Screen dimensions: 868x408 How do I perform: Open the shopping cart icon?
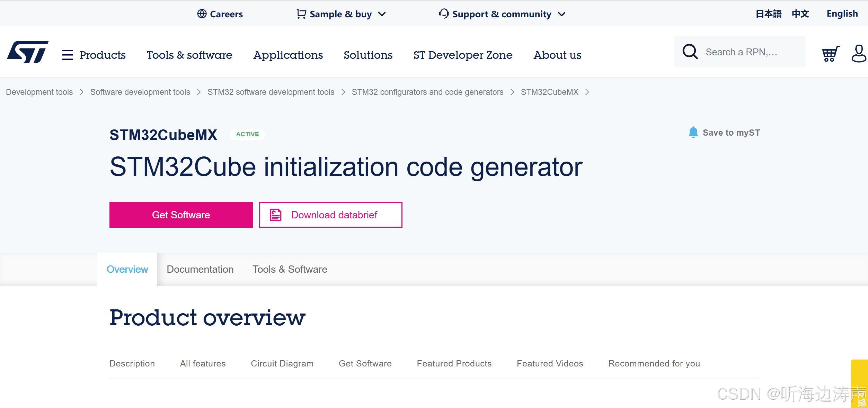click(831, 54)
